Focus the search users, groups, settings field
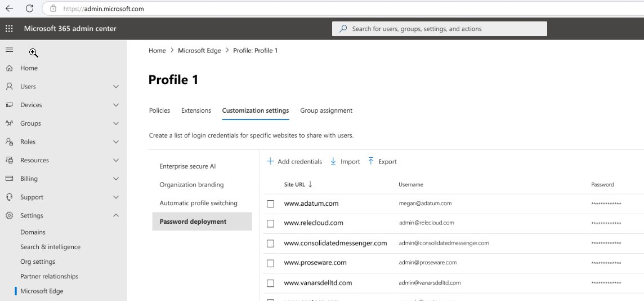Screen dimensions: 644x301 coord(440,29)
